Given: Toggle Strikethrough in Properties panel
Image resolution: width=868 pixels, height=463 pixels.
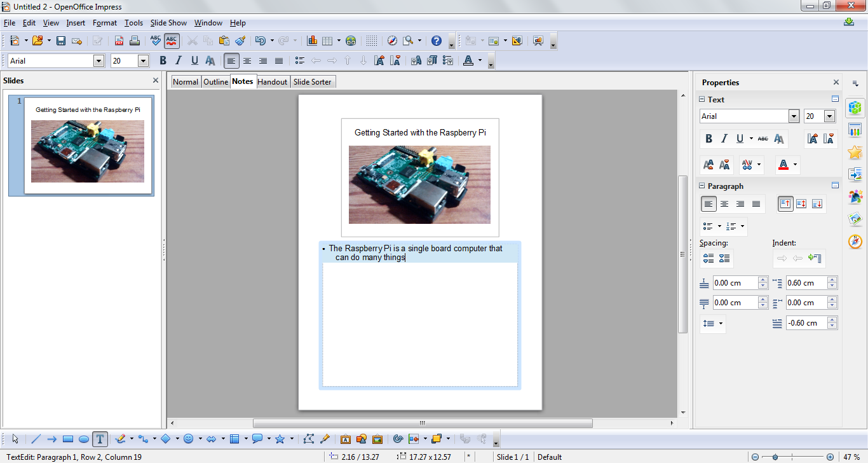Looking at the screenshot, I should [763, 139].
